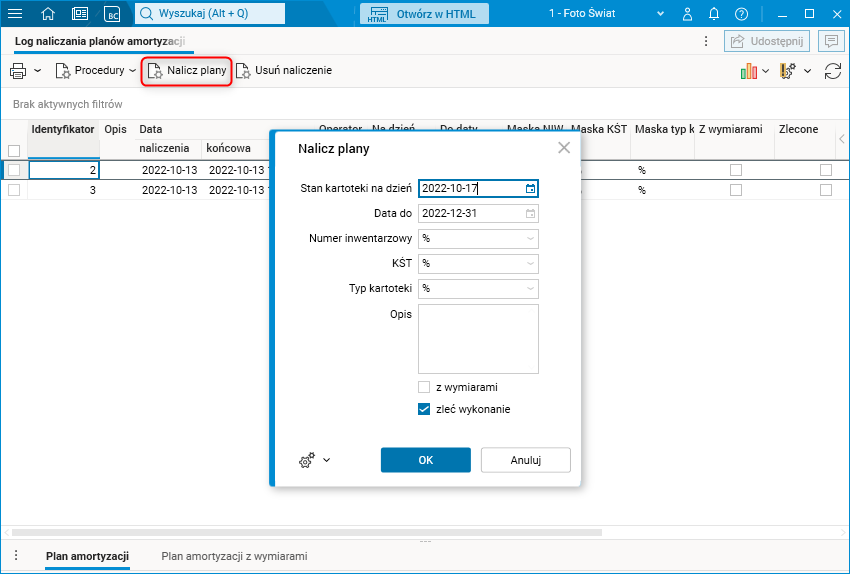Open the comments chat icon
850x574 pixels.
(x=831, y=41)
